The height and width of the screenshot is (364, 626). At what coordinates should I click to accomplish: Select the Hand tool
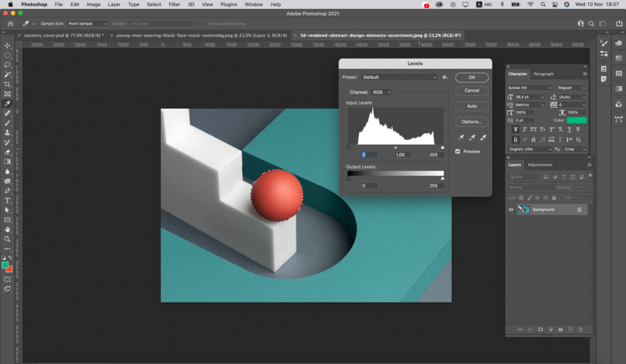(7, 230)
